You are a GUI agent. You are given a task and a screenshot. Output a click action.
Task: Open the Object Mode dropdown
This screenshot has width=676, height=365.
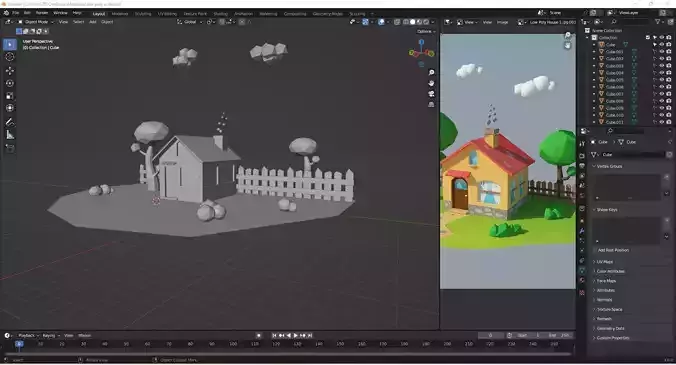click(35, 22)
